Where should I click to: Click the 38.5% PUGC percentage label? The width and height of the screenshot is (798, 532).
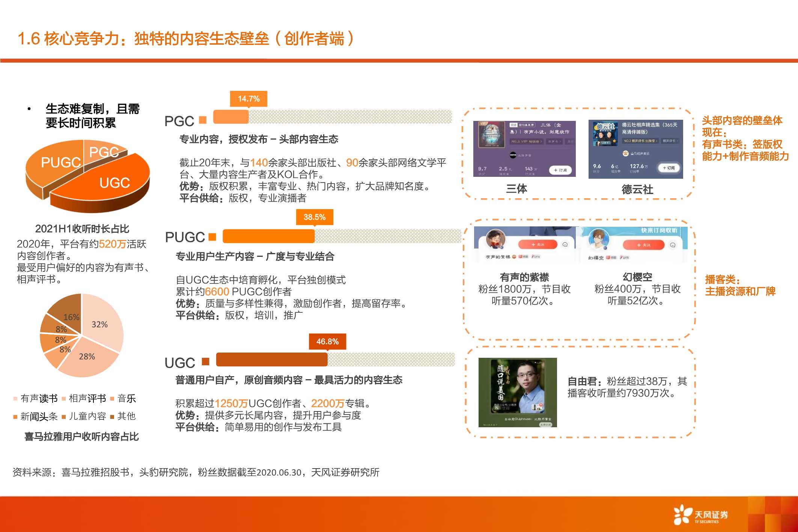[315, 217]
